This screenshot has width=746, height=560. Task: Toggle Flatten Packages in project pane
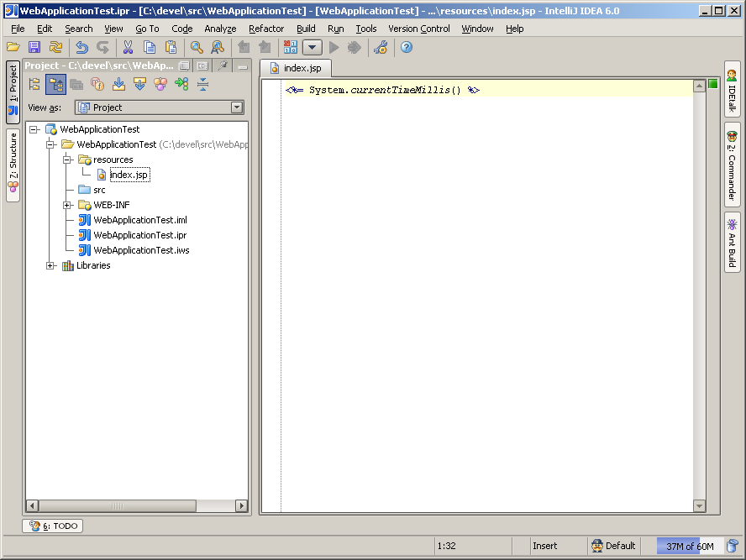point(34,84)
